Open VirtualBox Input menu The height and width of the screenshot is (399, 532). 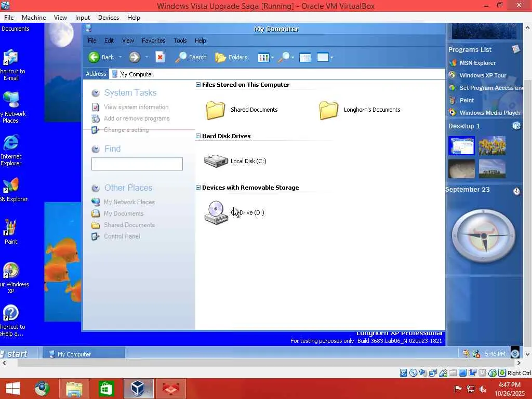83,18
